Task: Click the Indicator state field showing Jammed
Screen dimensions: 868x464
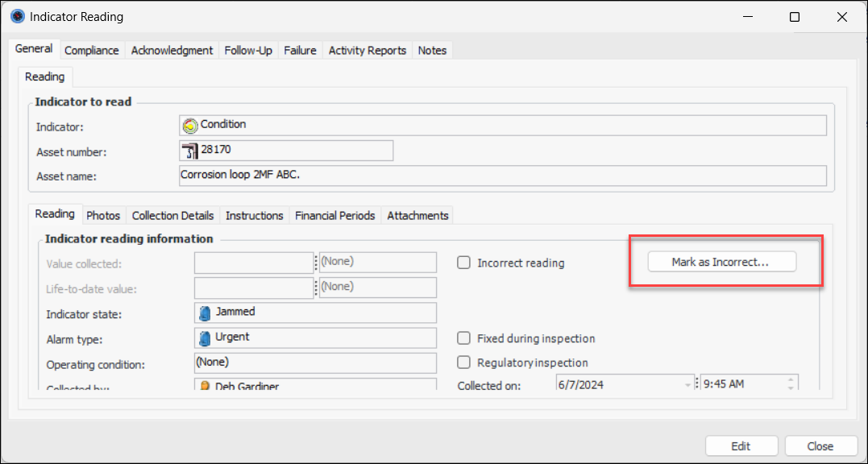Action: [x=316, y=313]
